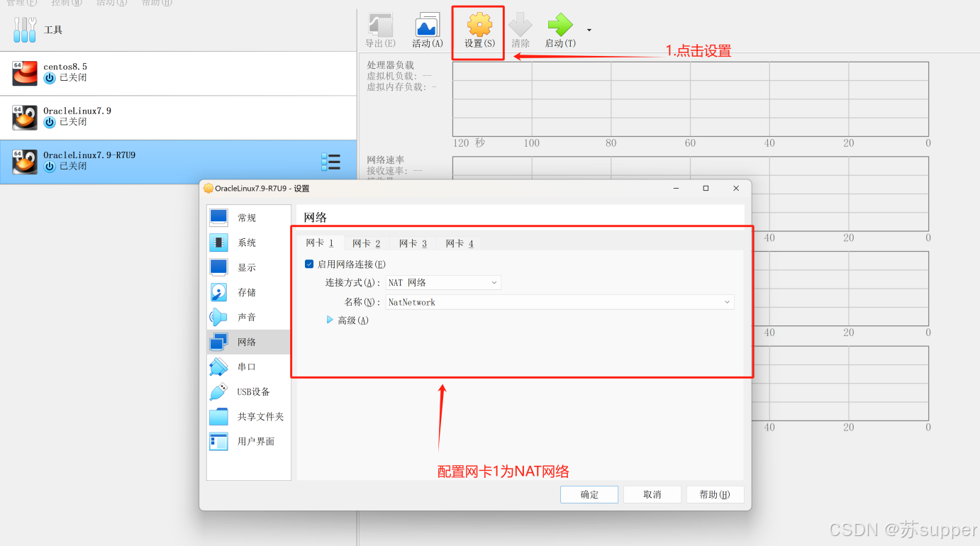Click the 确定 button
Image resolution: width=980 pixels, height=546 pixels.
click(x=589, y=494)
